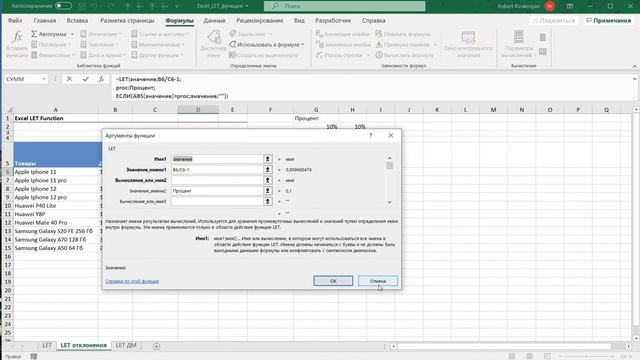This screenshot has height=360, width=640.
Task: Switch to the Данные ribbon tab
Action: (x=214, y=20)
